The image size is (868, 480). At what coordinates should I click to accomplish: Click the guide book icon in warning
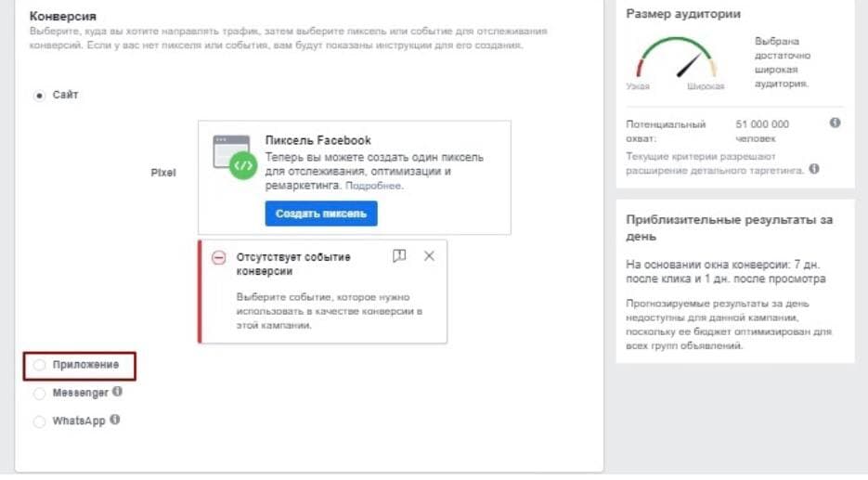[399, 255]
